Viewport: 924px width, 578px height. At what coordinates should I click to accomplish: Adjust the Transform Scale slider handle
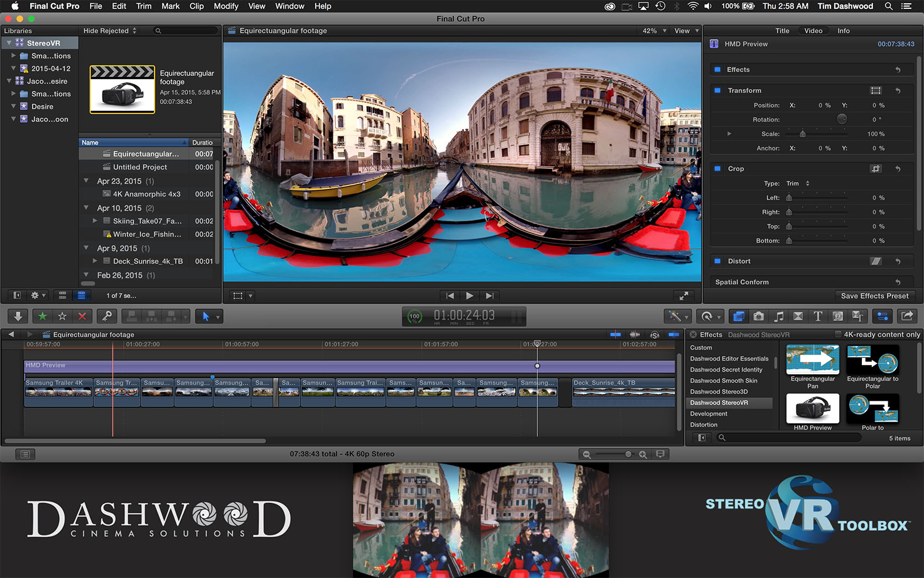click(x=802, y=134)
